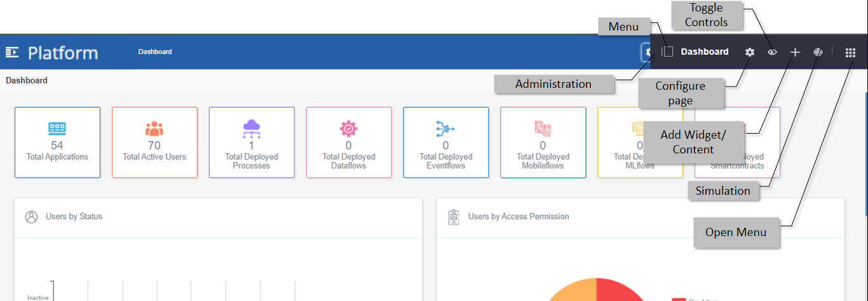Open the Total Deployed Eventflows card label
Image resolution: width=868 pixels, height=301 pixels.
point(445,161)
